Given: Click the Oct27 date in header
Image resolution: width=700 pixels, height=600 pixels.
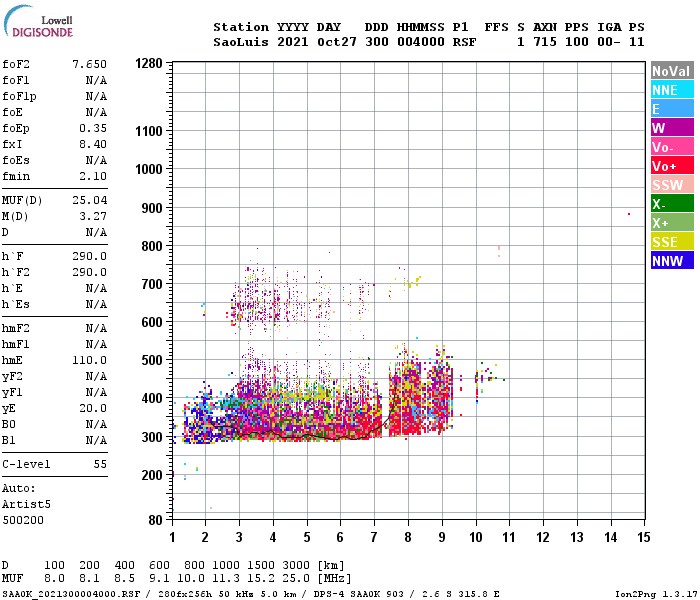Looking at the screenshot, I should pyautogui.click(x=337, y=42).
